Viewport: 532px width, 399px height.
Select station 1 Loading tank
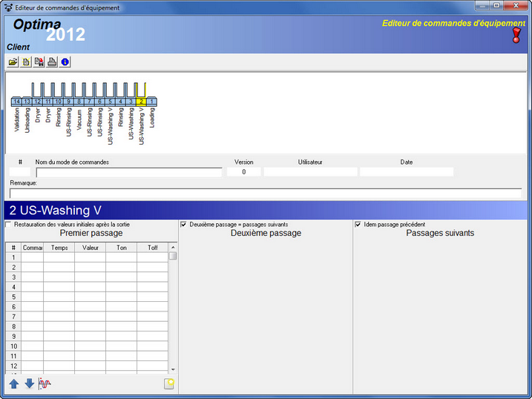click(x=151, y=102)
